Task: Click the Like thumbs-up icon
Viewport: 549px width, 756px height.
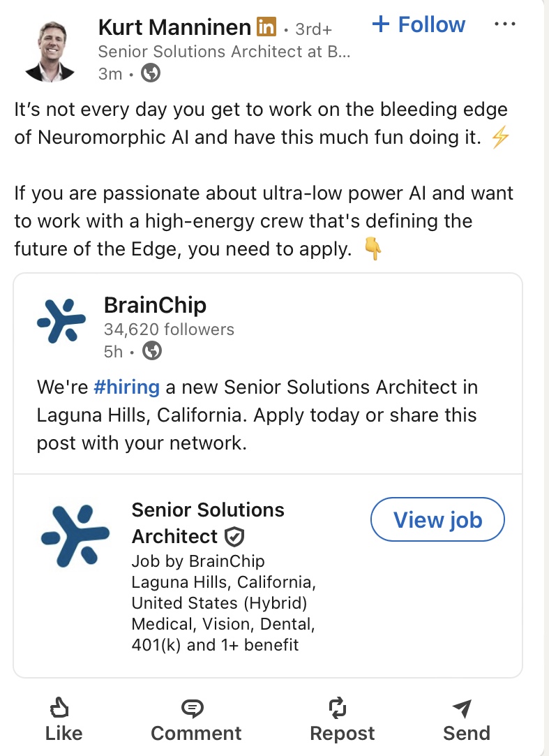Action: point(59,709)
